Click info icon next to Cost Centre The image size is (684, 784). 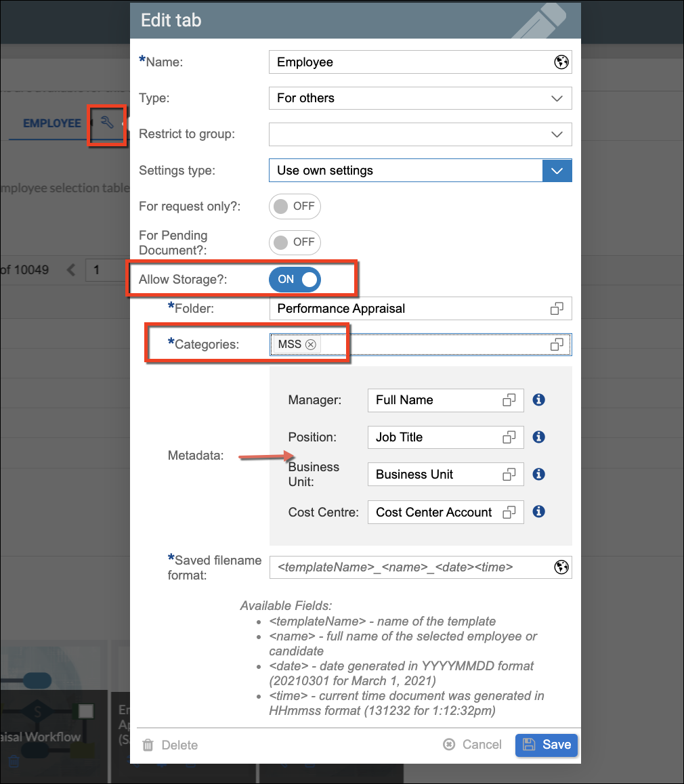point(539,512)
